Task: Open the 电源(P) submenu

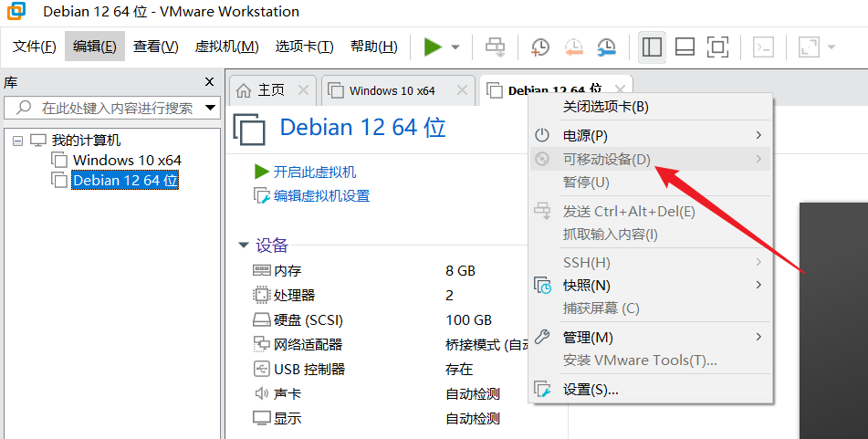Action: (x=651, y=136)
